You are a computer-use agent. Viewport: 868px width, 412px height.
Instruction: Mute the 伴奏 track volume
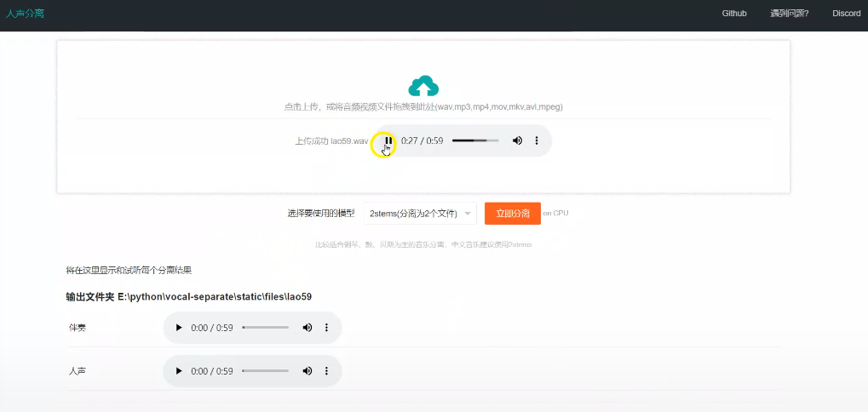point(308,328)
